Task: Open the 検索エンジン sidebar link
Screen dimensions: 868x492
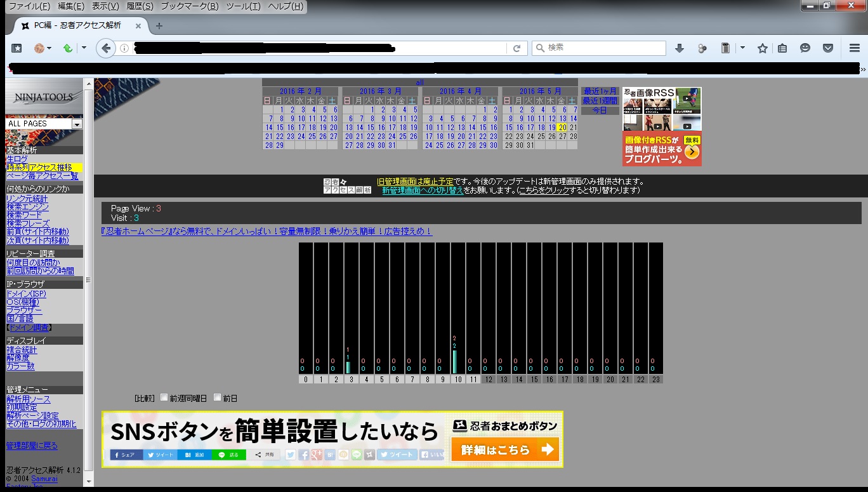Action: coord(27,207)
